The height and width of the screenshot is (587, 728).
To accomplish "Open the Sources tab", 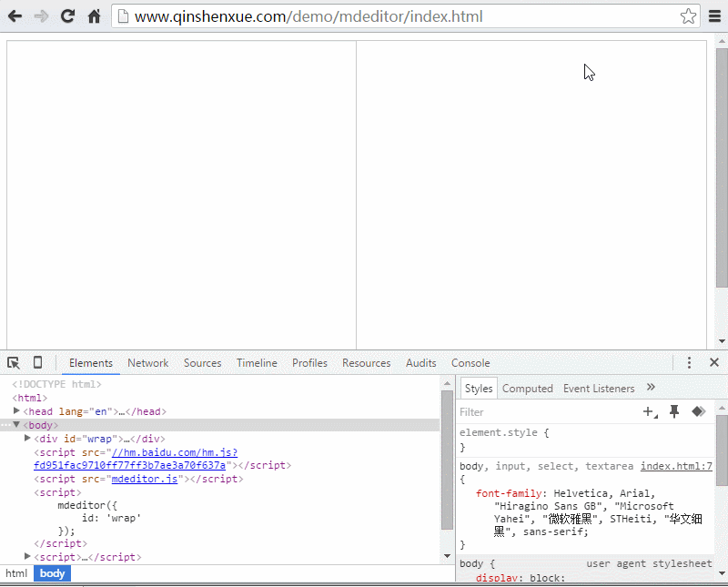I will coord(202,363).
